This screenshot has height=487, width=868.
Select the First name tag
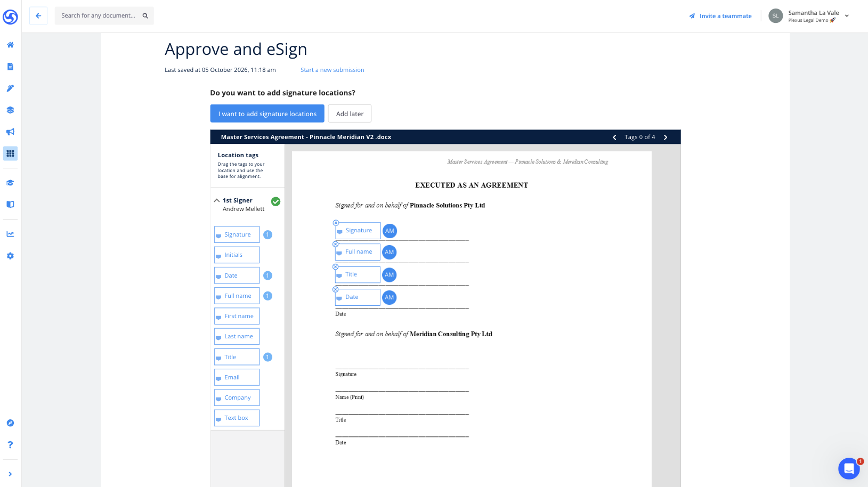coord(237,316)
